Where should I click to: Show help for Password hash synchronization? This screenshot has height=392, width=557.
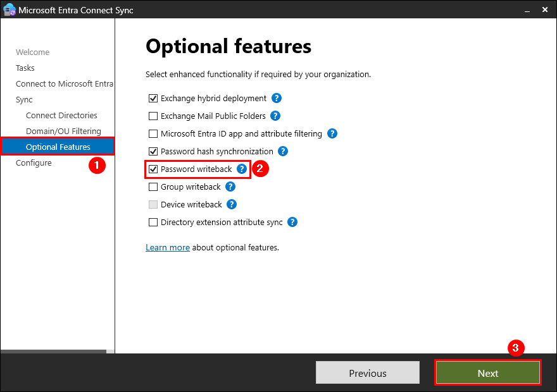(x=283, y=152)
